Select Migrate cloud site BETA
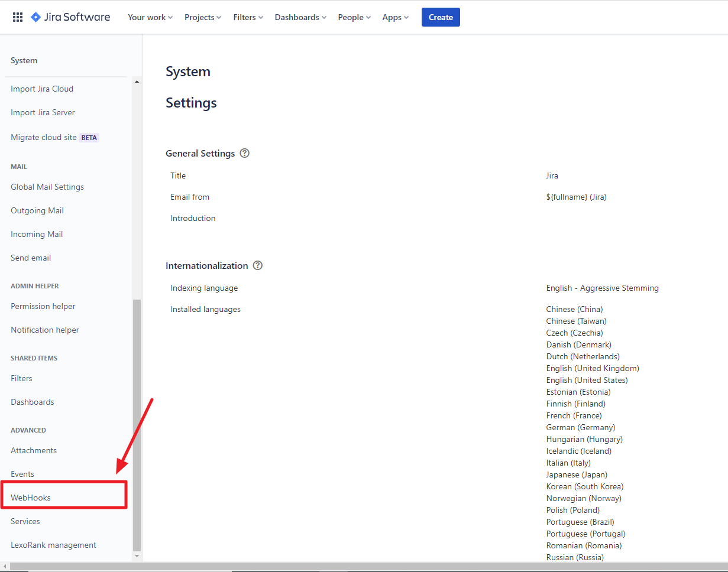 tap(54, 137)
